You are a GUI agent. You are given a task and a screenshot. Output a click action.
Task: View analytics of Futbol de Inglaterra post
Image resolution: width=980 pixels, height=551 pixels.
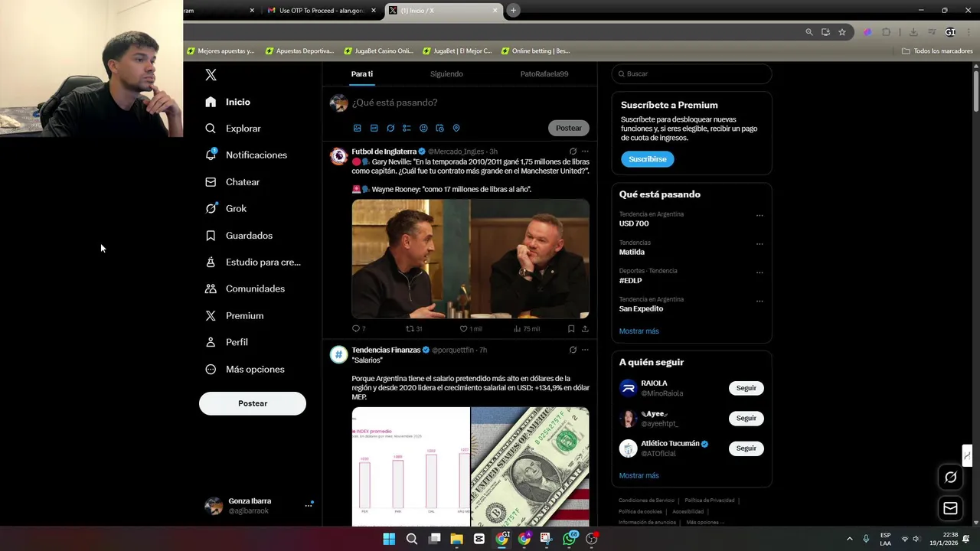[x=526, y=329]
